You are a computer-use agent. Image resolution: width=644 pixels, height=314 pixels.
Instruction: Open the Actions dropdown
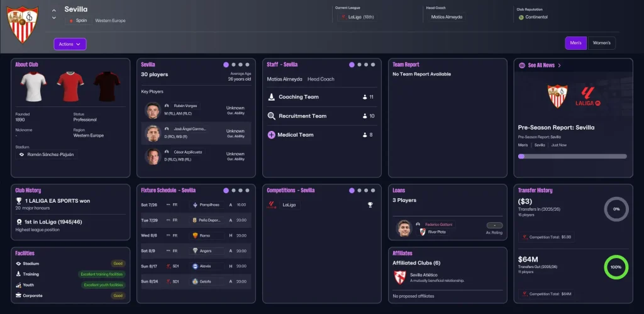pos(70,44)
